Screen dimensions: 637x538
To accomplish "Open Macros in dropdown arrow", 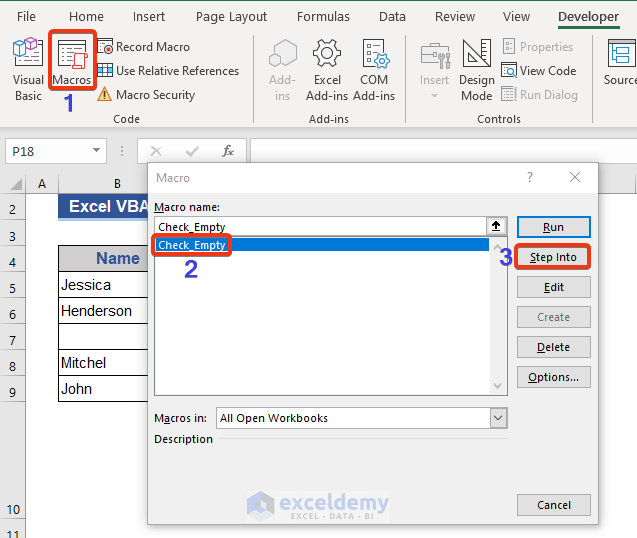I will (498, 418).
